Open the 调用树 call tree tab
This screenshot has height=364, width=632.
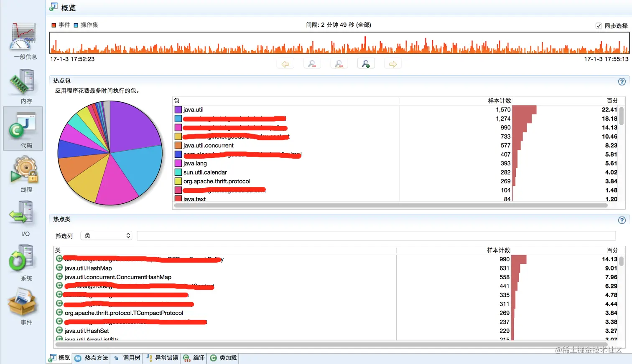pos(127,358)
